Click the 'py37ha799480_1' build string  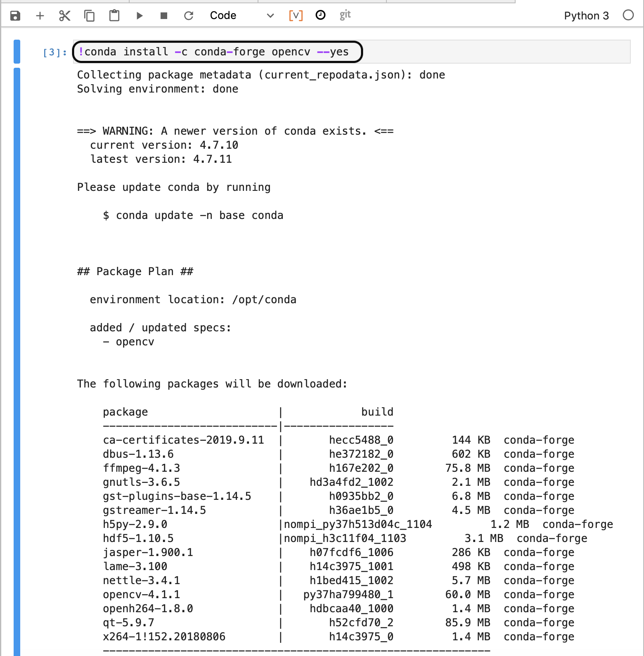point(348,594)
